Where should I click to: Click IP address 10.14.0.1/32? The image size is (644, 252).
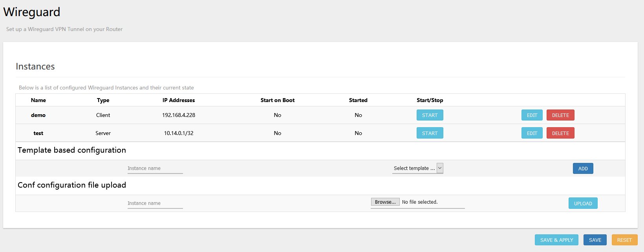179,133
